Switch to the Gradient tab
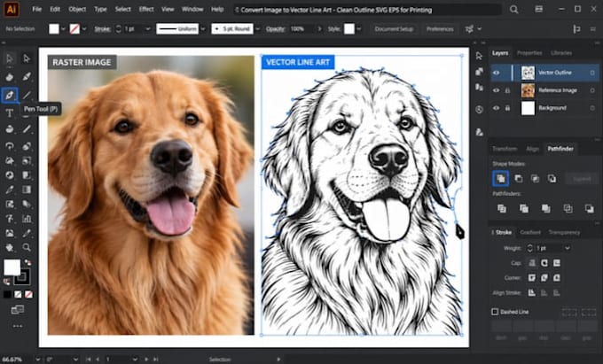Screen dimensions: 603x364 coord(530,232)
